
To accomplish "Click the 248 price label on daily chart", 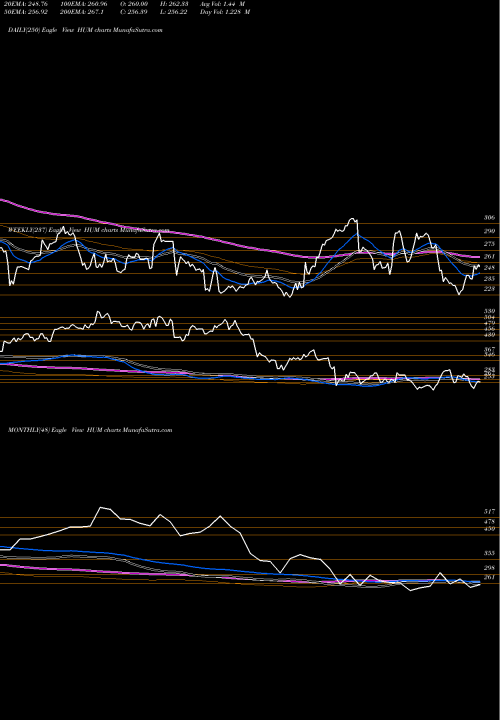I will pyautogui.click(x=489, y=268).
